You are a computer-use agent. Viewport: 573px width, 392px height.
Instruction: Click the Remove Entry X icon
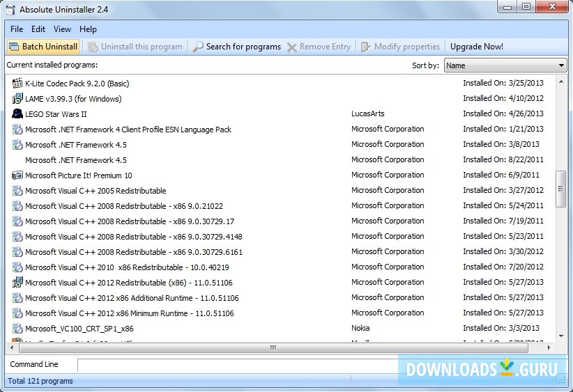(x=291, y=47)
